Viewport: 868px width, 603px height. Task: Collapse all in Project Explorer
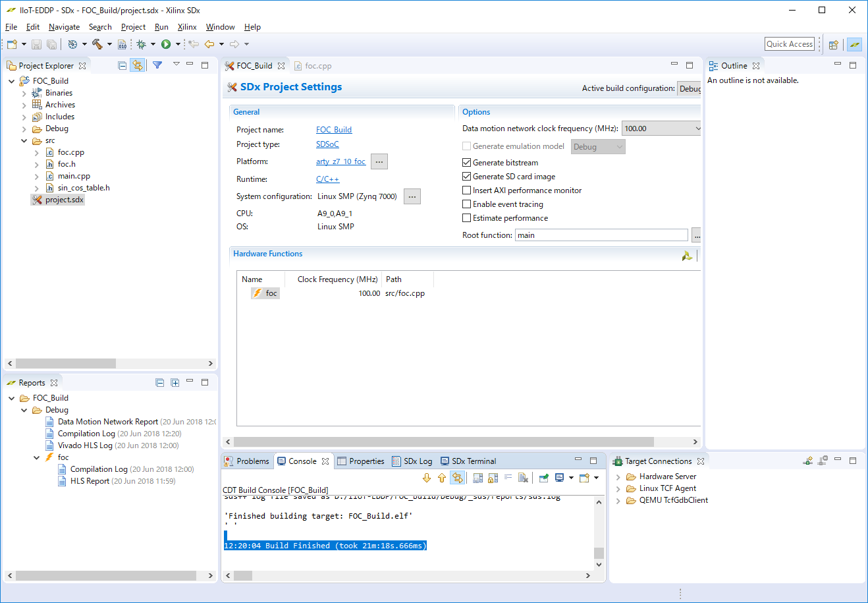click(x=122, y=65)
